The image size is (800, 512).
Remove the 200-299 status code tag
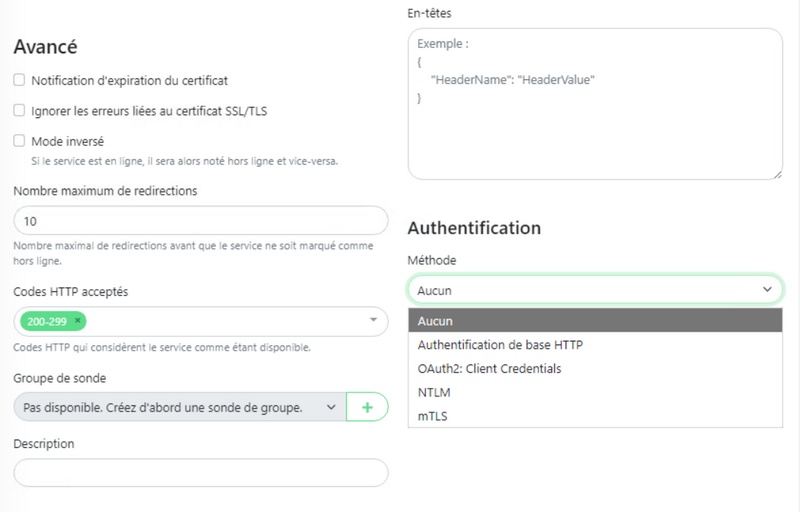(x=78, y=320)
